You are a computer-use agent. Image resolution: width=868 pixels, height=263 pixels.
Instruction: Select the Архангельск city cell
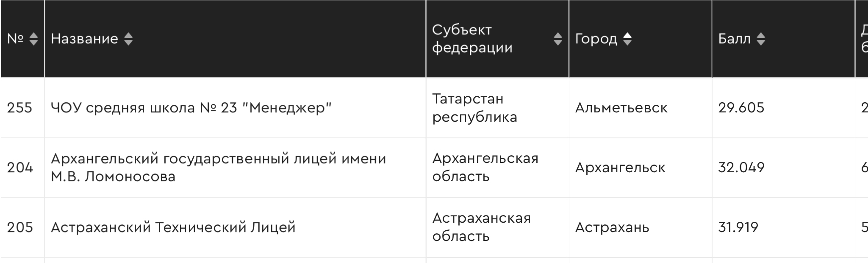pyautogui.click(x=620, y=168)
